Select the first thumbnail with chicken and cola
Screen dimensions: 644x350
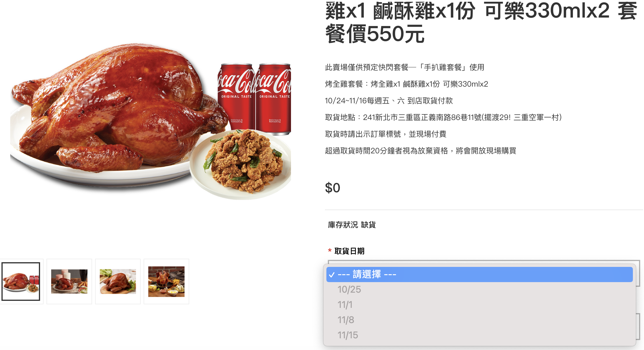21,282
